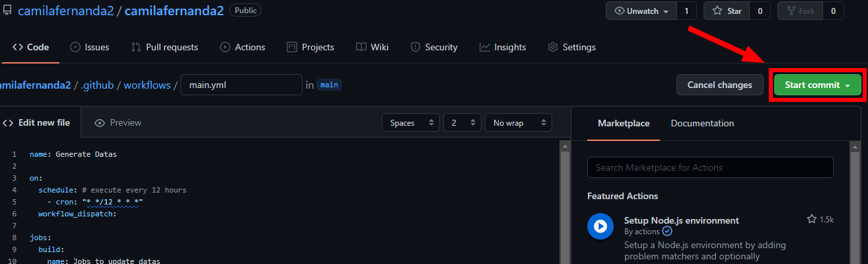Screen dimensions: 868x264
Task: Click the workflows breadcrumb link
Action: [x=147, y=85]
